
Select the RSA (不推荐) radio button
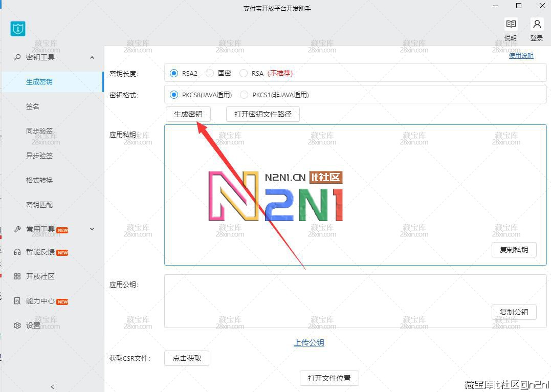point(244,73)
